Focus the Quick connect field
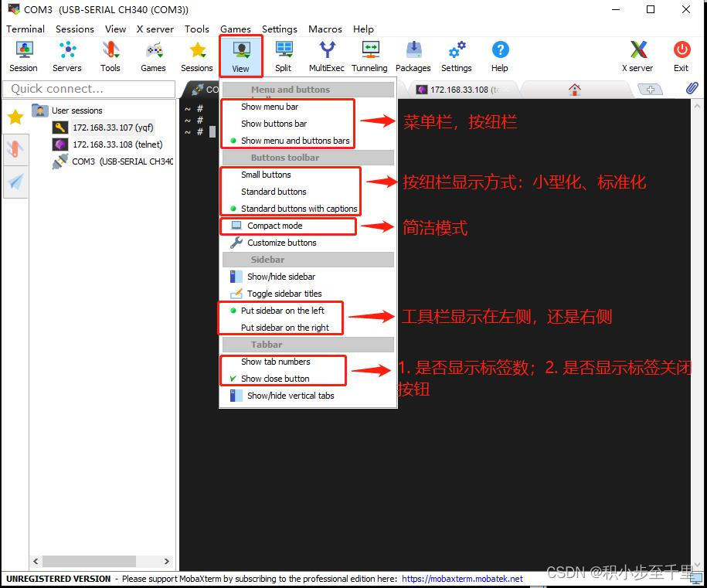This screenshot has width=707, height=588. (90, 89)
